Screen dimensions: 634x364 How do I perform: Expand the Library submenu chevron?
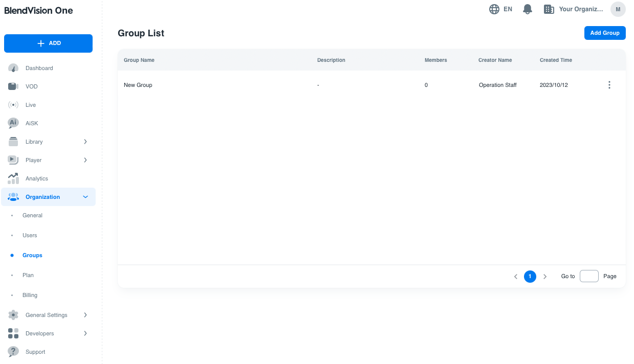(85, 142)
